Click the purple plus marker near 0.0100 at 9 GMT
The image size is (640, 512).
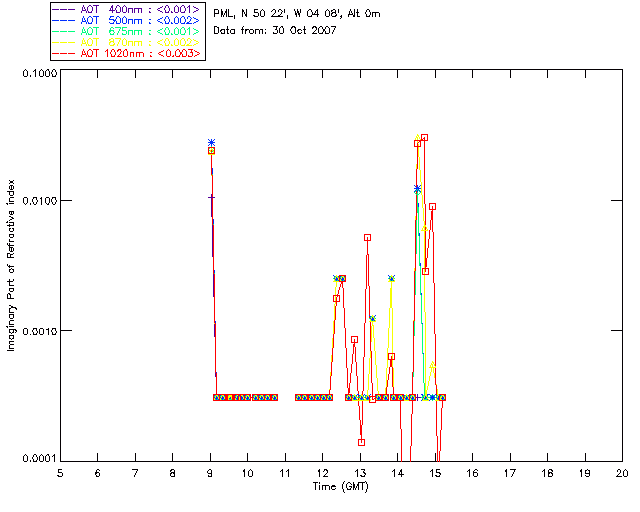click(x=211, y=198)
